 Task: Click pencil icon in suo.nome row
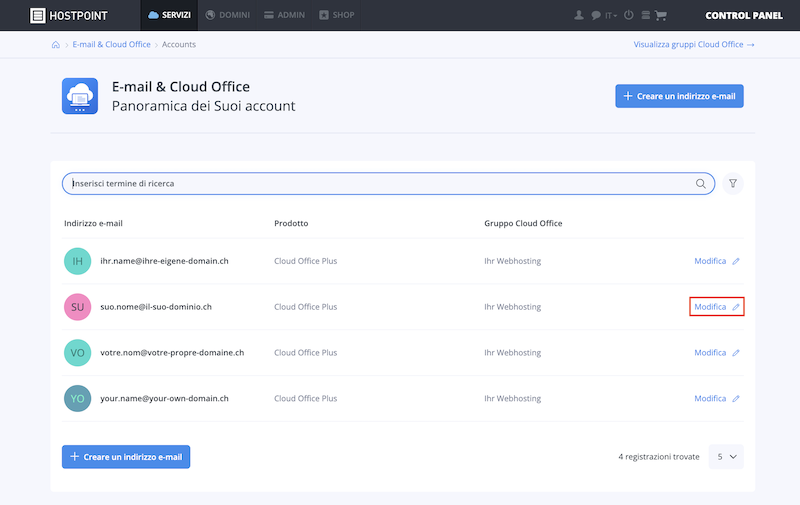[736, 307]
